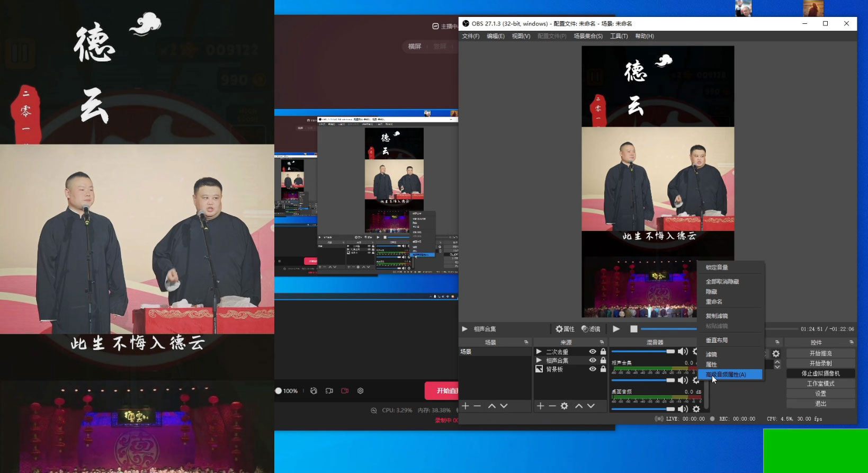The height and width of the screenshot is (473, 868).
Task: Click the play button in the media controls
Action: pyautogui.click(x=616, y=329)
